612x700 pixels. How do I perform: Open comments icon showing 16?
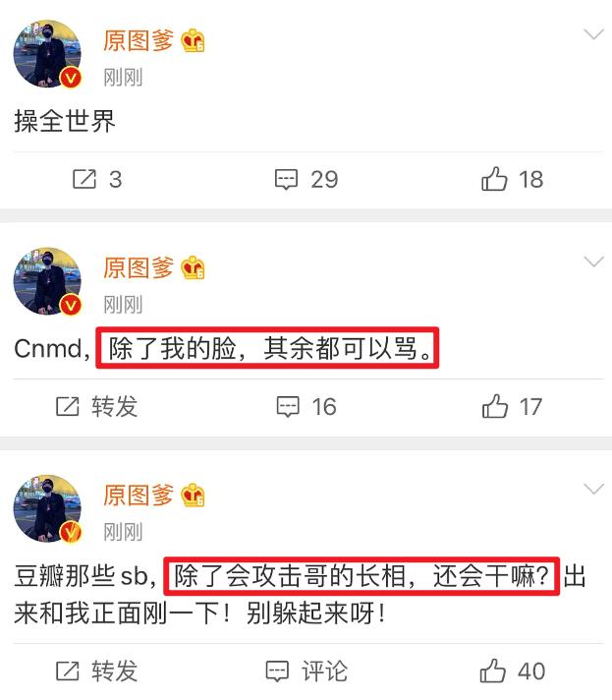click(288, 407)
